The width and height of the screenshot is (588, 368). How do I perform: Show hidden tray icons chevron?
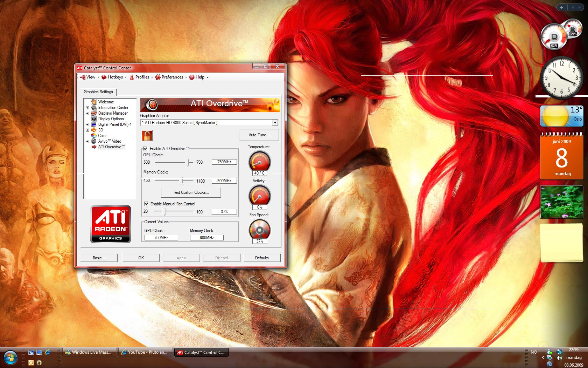pyautogui.click(x=543, y=358)
